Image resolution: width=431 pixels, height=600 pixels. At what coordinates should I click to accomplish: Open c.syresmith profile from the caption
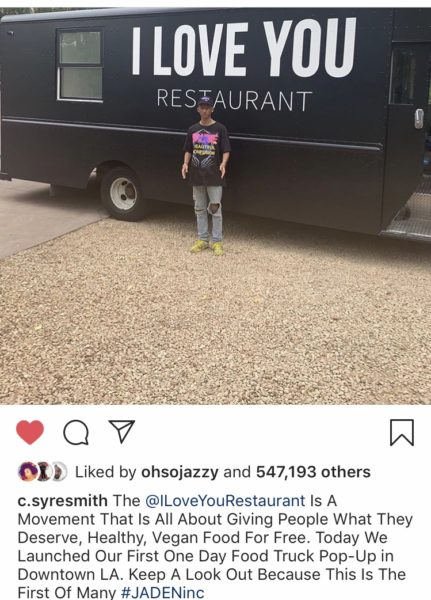62,501
